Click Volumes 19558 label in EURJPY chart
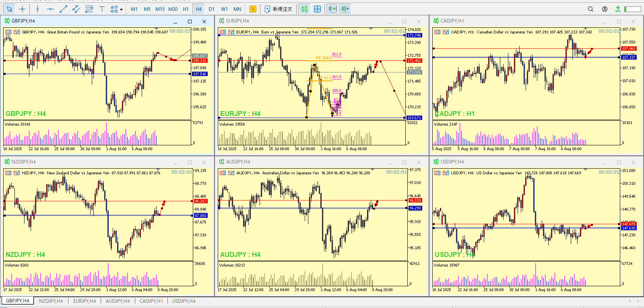Viewport: 644px width, 308px height. [x=232, y=124]
